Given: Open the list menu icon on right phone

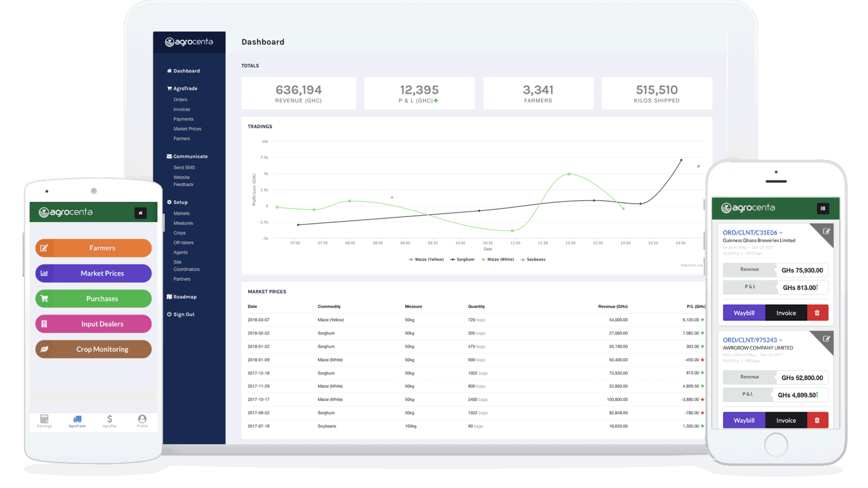Looking at the screenshot, I should (822, 208).
